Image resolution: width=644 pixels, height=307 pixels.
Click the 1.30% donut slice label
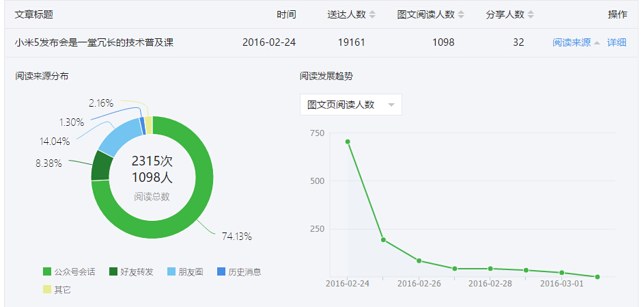coord(71,122)
